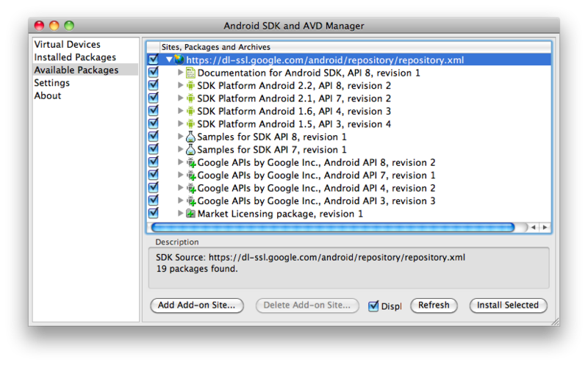Expand Market Licensing package row
The width and height of the screenshot is (588, 365).
180,213
